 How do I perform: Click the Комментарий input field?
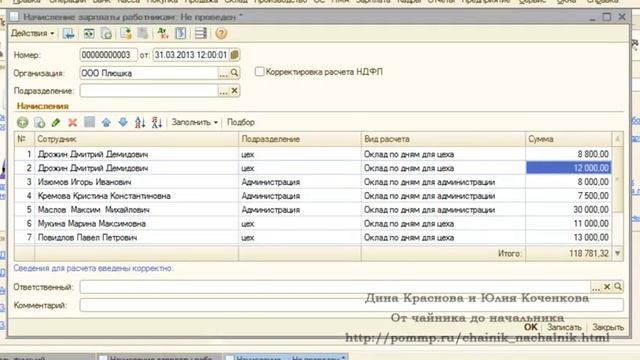point(351,305)
